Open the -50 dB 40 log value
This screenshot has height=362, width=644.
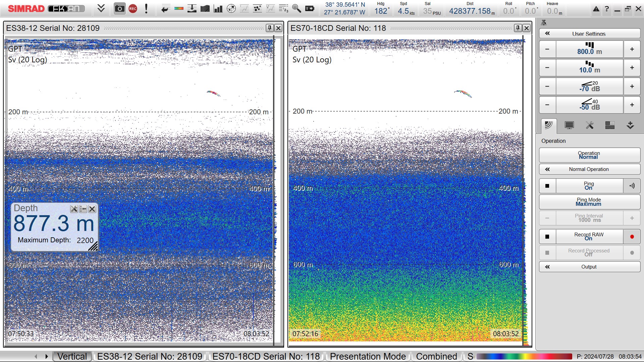[590, 105]
